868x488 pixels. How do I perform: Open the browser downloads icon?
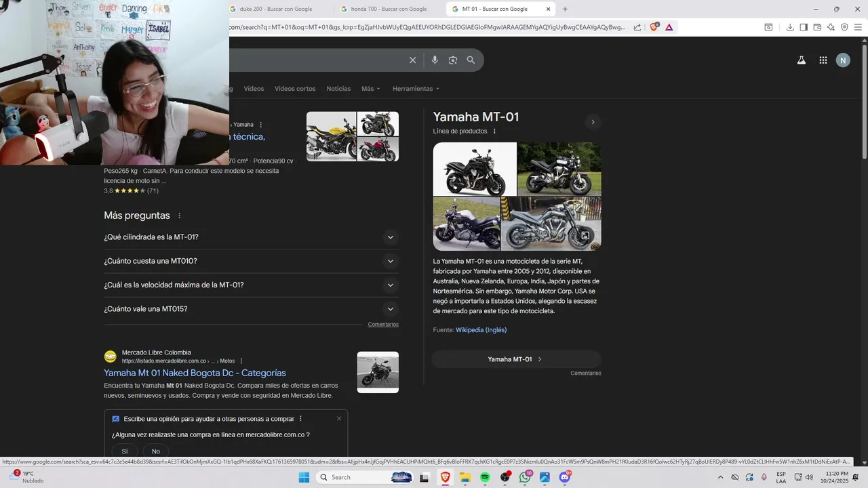click(x=790, y=27)
